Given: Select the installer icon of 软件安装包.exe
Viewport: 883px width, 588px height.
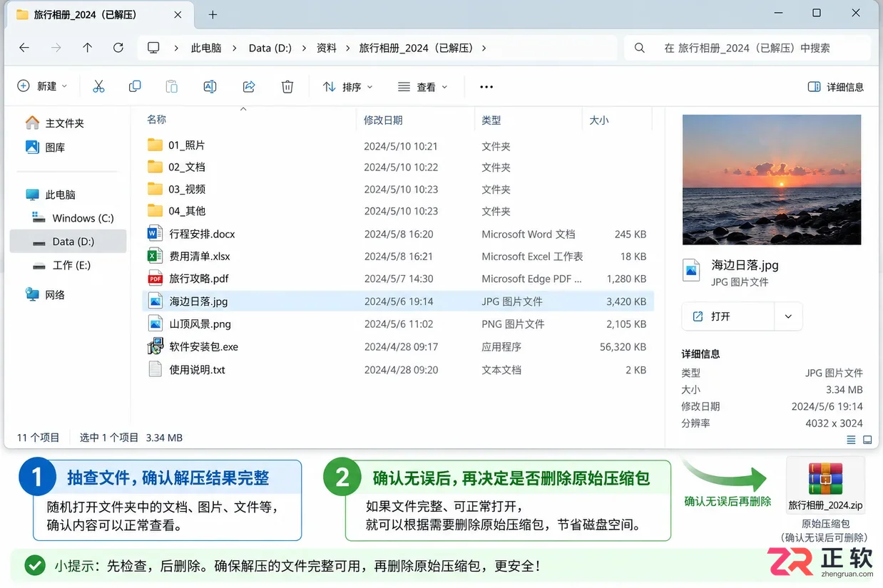Looking at the screenshot, I should click(x=155, y=346).
